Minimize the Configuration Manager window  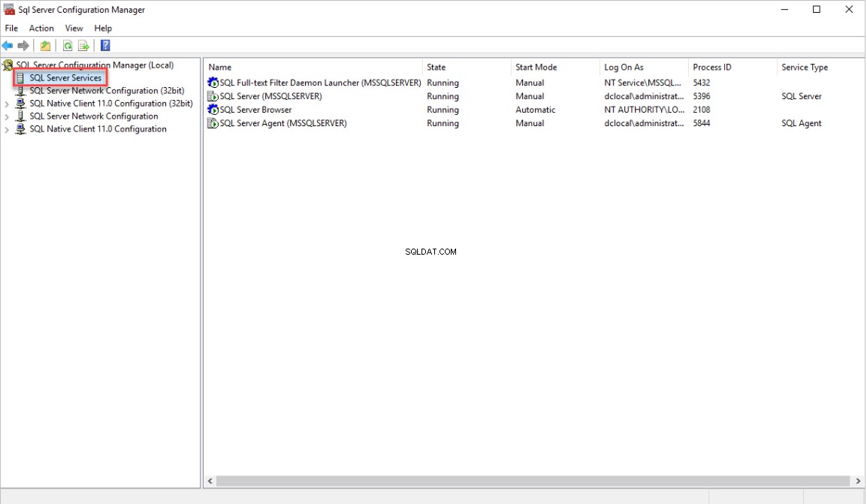[784, 10]
